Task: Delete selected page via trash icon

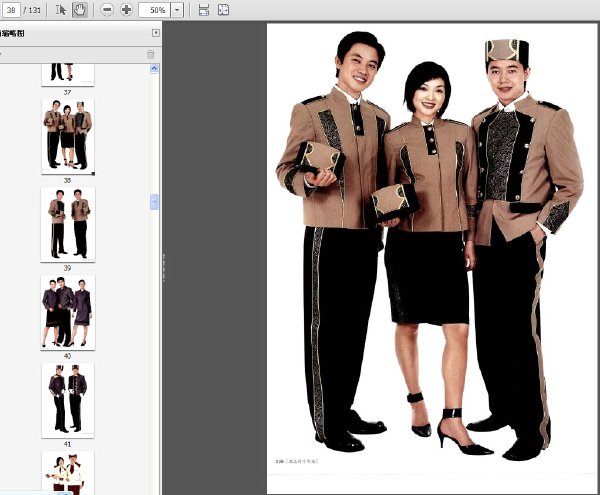Action: [x=150, y=54]
